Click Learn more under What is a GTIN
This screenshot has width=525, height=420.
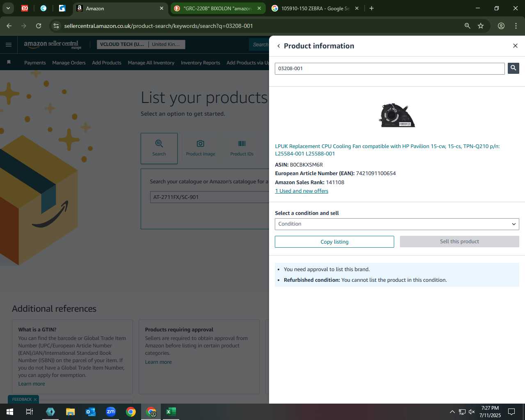[32, 384]
